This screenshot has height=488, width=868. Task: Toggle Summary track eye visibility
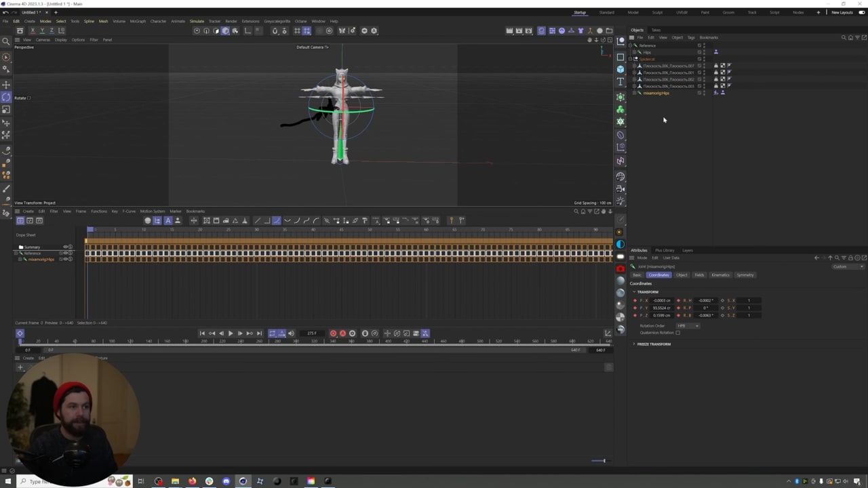tap(66, 247)
